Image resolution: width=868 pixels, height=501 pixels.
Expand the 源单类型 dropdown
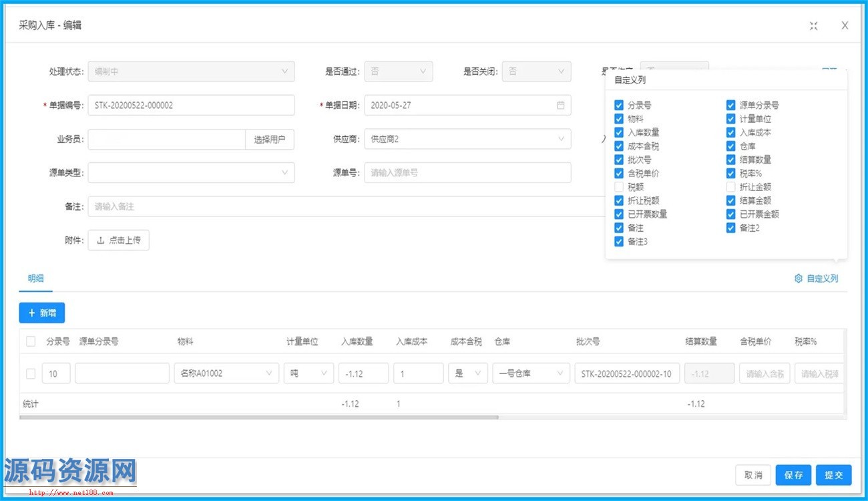pyautogui.click(x=191, y=172)
